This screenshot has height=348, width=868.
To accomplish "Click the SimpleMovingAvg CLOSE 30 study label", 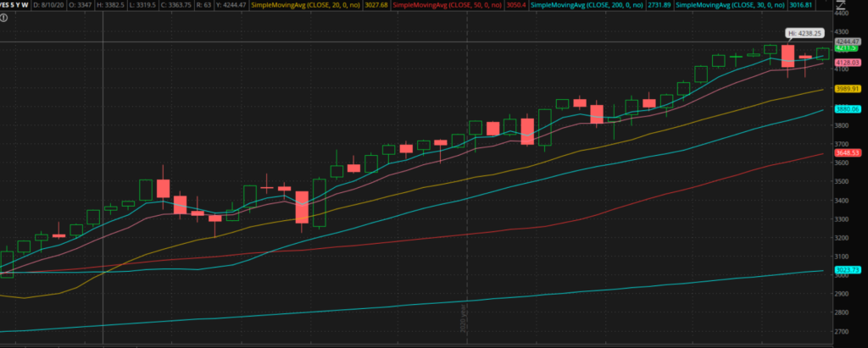I will click(730, 5).
